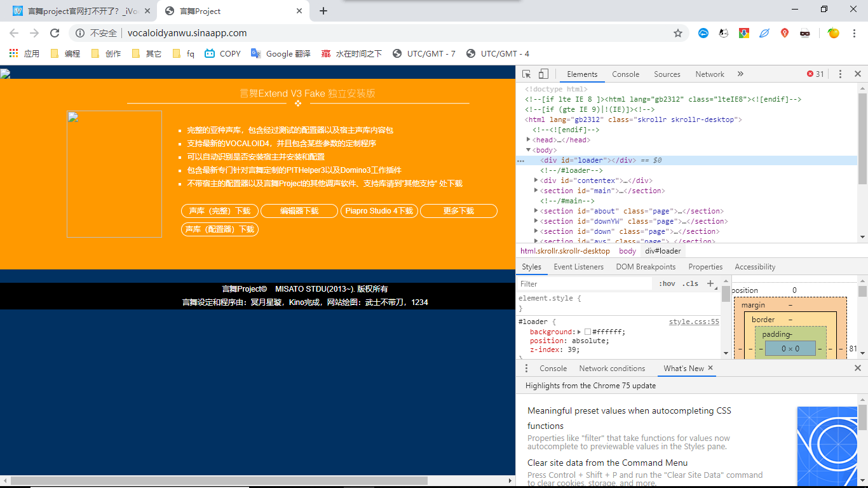Click the 声库（完整）下载 button

220,211
